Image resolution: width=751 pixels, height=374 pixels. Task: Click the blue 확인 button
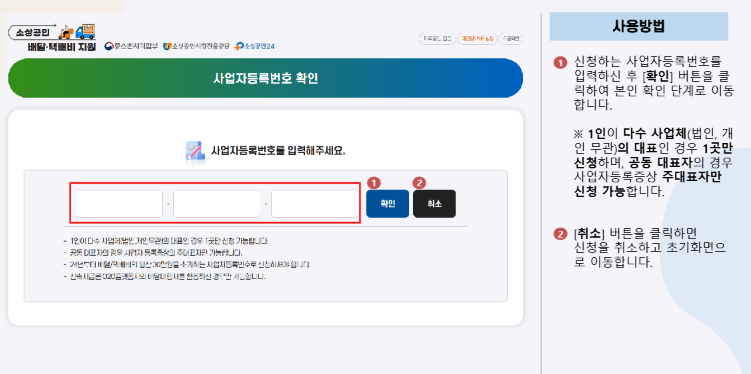tap(387, 204)
